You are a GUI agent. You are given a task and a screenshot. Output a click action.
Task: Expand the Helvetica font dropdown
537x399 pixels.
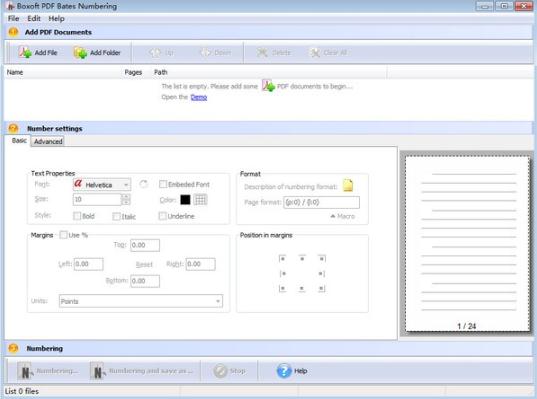[126, 185]
